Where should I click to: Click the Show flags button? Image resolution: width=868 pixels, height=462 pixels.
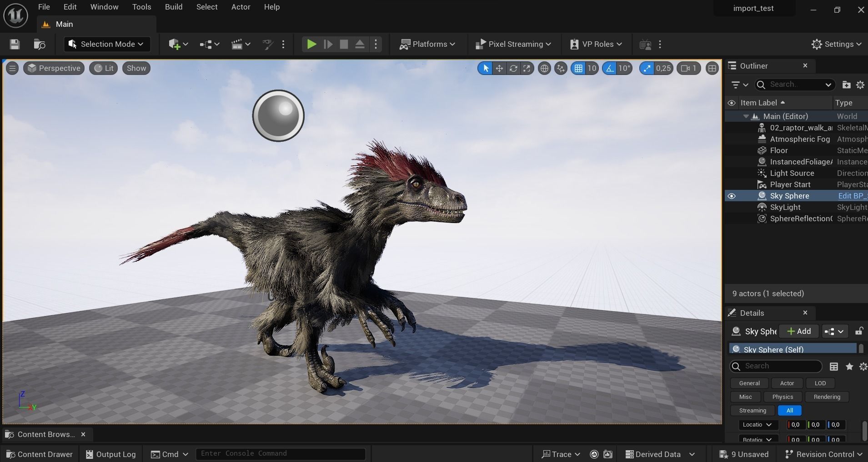click(136, 68)
